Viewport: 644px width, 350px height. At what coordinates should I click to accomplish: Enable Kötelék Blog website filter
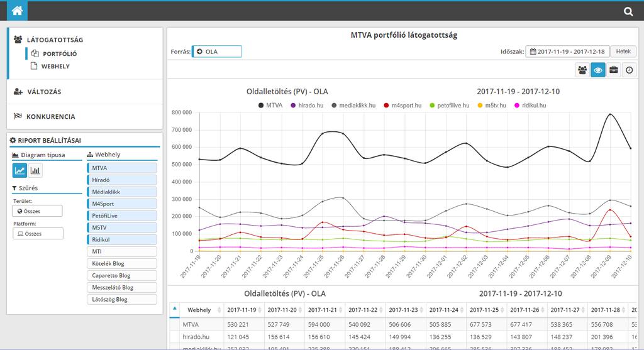click(122, 263)
